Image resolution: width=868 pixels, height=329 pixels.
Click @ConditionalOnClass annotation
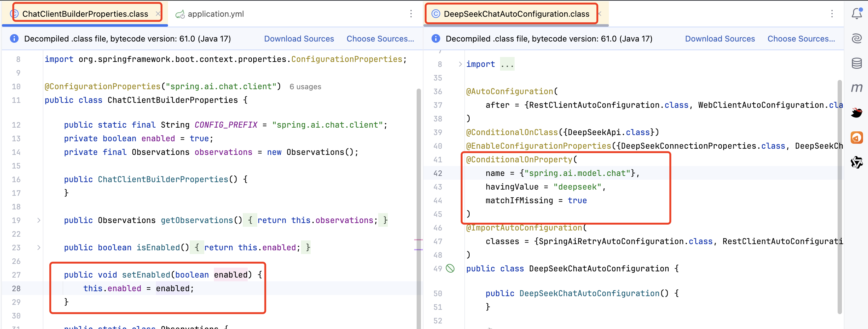coord(512,132)
